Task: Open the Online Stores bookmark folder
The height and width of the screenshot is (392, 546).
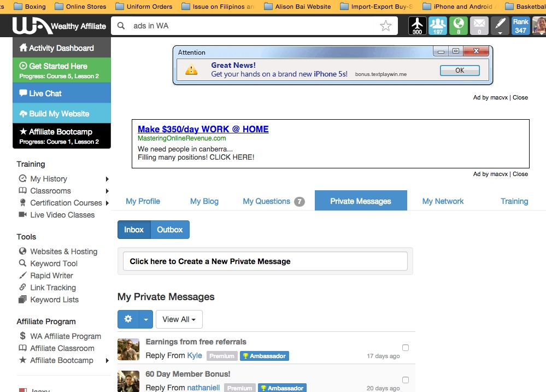Action: click(80, 6)
